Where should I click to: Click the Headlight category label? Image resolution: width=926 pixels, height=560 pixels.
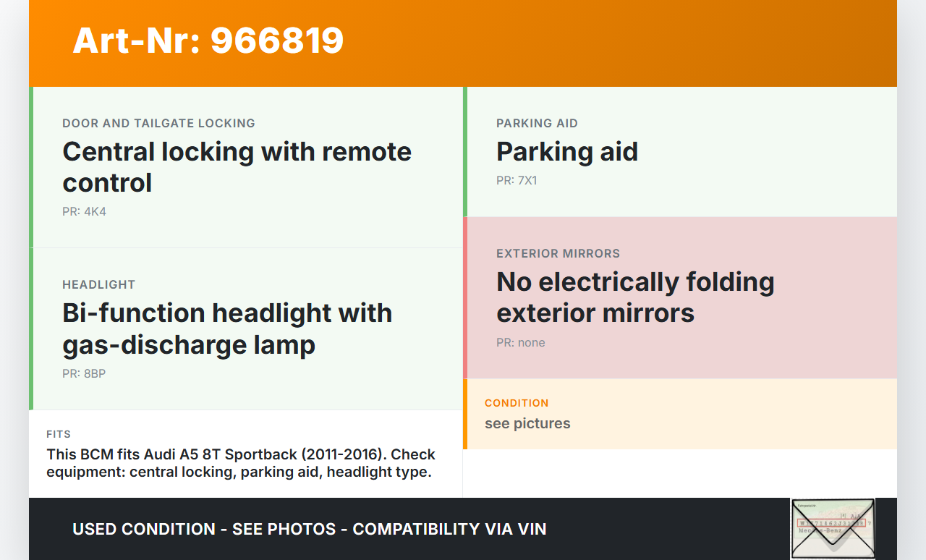tap(98, 285)
